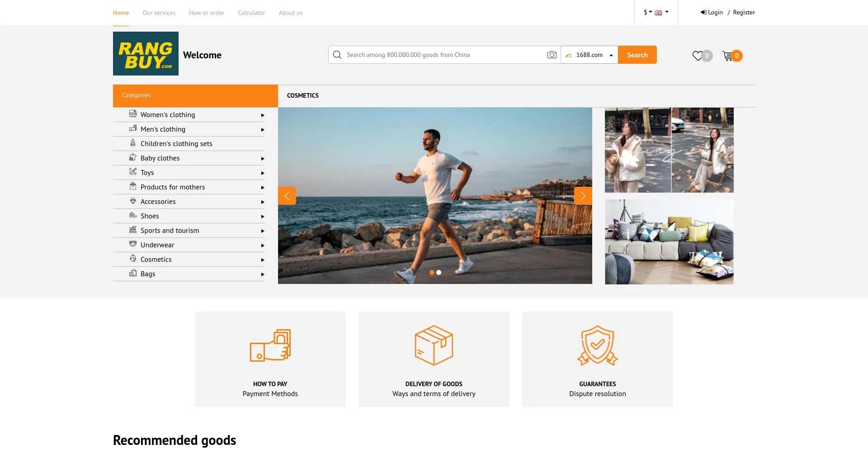Open the 1688.com marketplace dropdown
The image size is (868, 449).
pos(590,55)
